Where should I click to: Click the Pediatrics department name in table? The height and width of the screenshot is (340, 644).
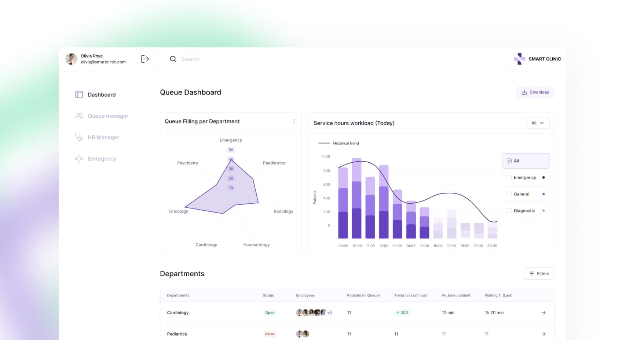click(177, 334)
